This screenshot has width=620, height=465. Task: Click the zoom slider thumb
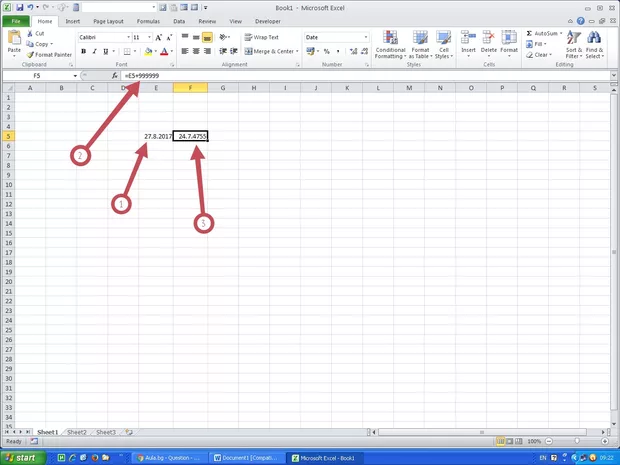coord(577,441)
